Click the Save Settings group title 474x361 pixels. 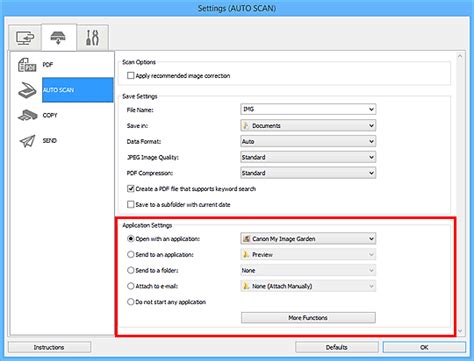(x=140, y=96)
